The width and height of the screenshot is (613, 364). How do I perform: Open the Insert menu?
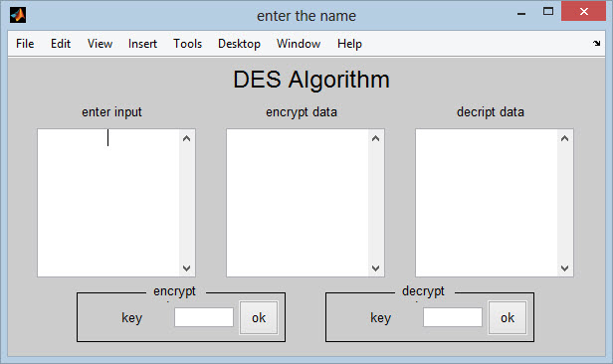point(142,44)
